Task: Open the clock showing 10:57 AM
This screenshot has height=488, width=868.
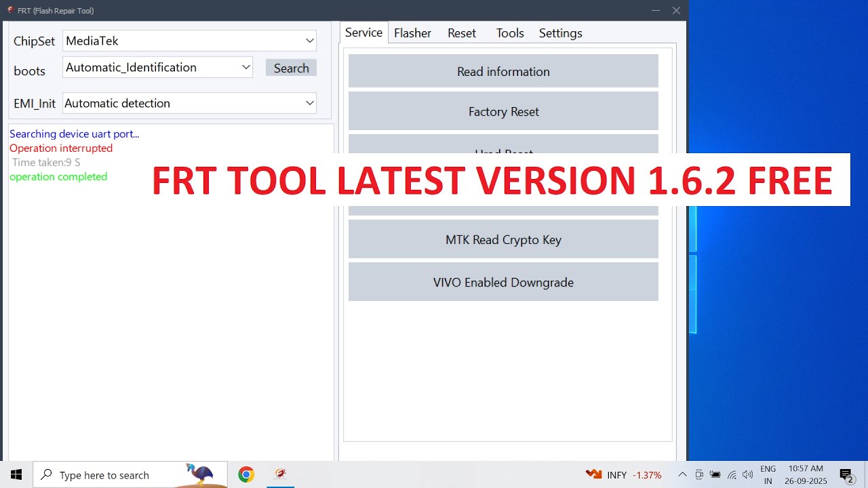Action: [x=806, y=474]
